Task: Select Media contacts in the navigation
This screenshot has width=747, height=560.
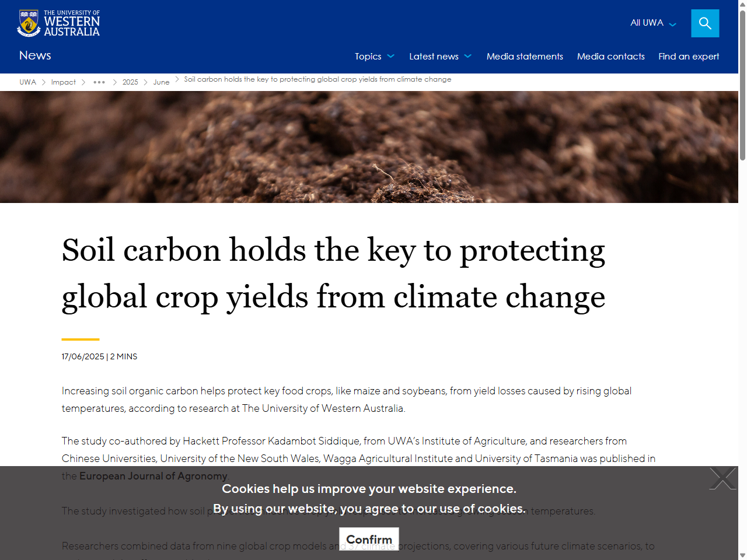Action: [x=611, y=57]
